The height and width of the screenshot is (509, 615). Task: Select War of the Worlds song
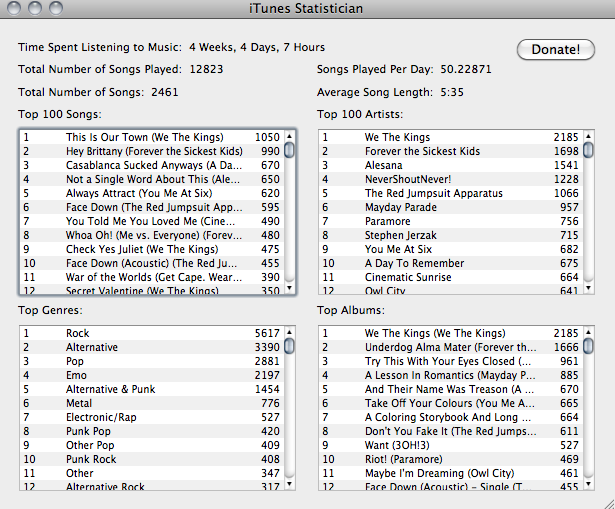tap(152, 278)
